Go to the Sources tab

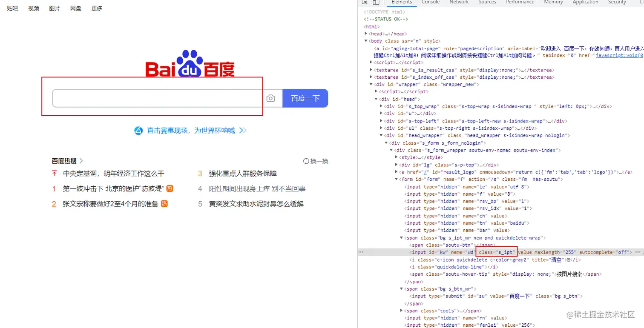(x=487, y=2)
